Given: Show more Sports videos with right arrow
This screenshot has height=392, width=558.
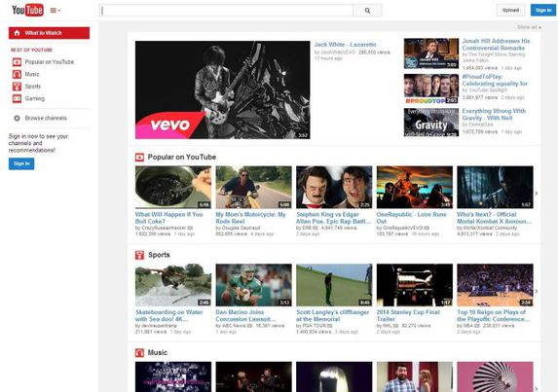Looking at the screenshot, I should [537, 291].
